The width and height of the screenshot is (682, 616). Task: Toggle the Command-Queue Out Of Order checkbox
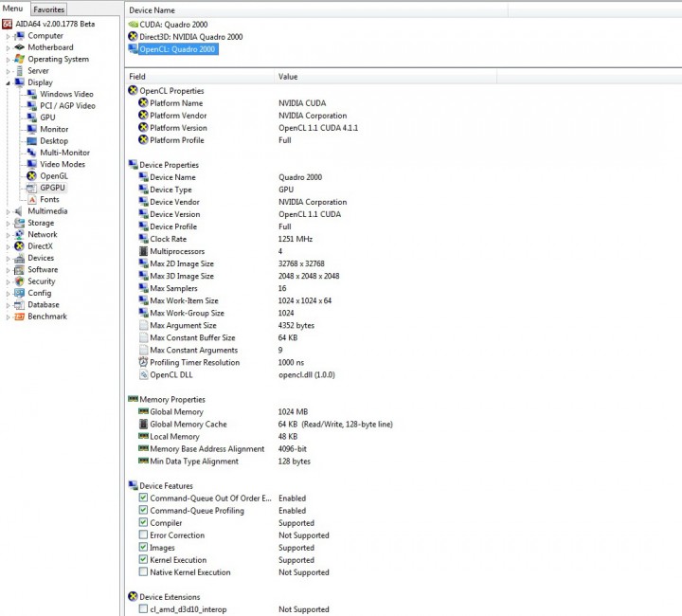click(x=143, y=498)
